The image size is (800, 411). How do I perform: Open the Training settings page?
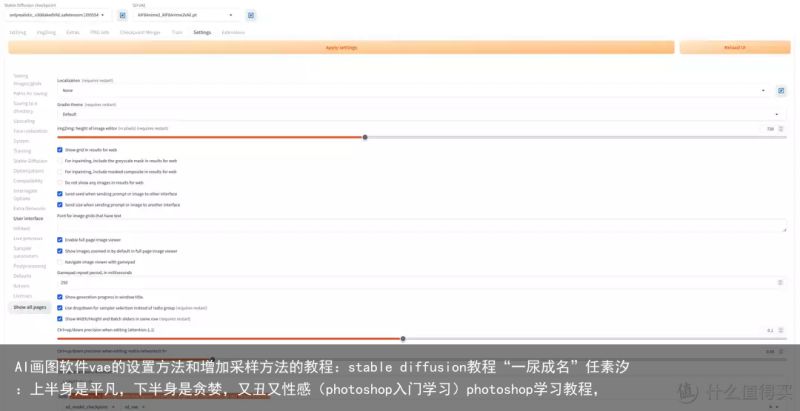tap(22, 151)
